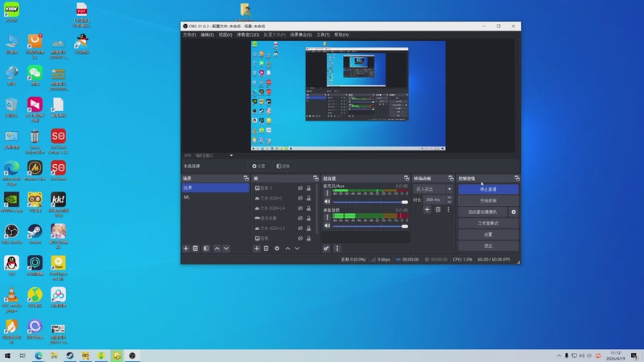This screenshot has width=644, height=362.
Task: Open the 文件(F) menu
Action: tap(189, 35)
